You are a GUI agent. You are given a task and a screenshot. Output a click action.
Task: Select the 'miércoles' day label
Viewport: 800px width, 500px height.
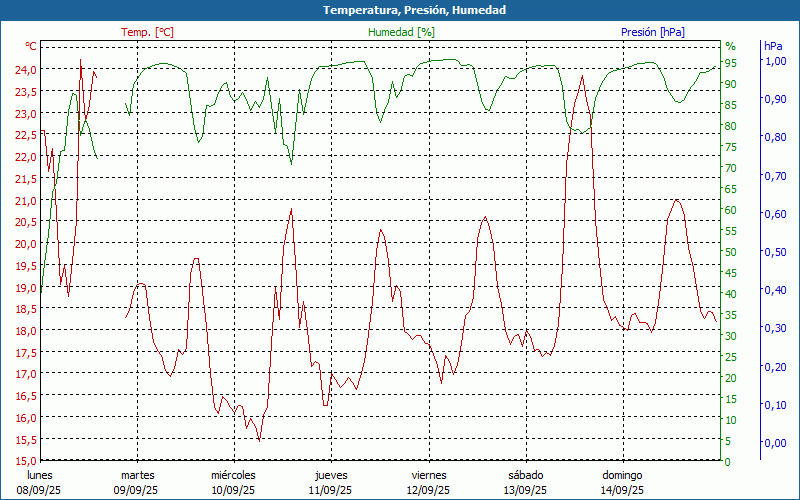[x=233, y=475]
